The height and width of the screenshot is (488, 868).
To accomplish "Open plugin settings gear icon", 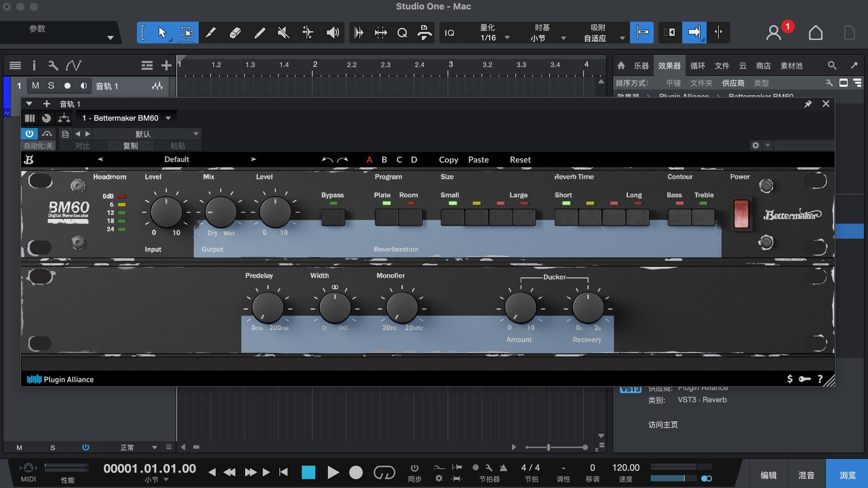I will pos(755,145).
